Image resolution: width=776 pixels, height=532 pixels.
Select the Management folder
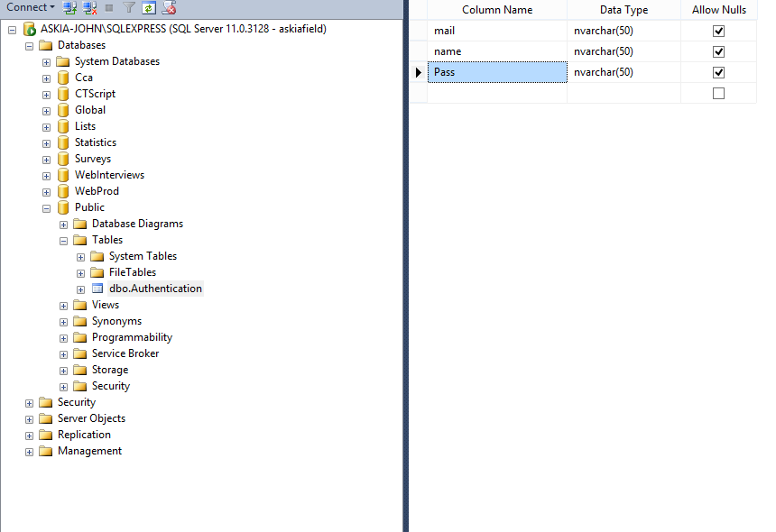(89, 451)
